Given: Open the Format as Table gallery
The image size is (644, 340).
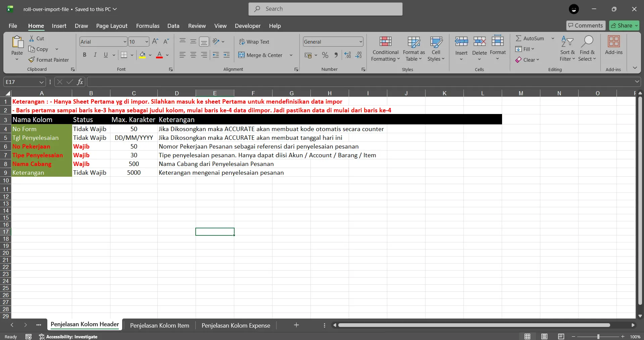Looking at the screenshot, I should 413,49.
